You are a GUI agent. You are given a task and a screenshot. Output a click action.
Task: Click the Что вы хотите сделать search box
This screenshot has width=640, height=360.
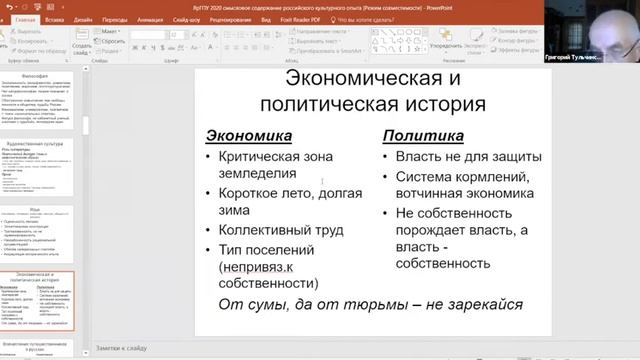coord(362,20)
